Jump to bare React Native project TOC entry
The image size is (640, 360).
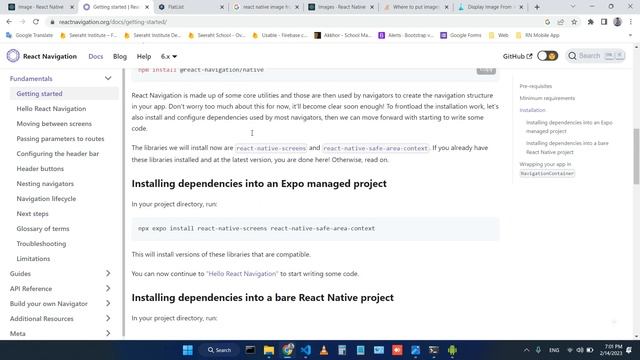coord(567,148)
